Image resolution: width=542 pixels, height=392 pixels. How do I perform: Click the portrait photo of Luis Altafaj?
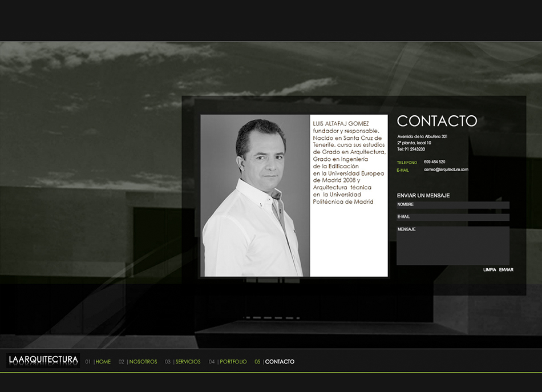(x=255, y=196)
